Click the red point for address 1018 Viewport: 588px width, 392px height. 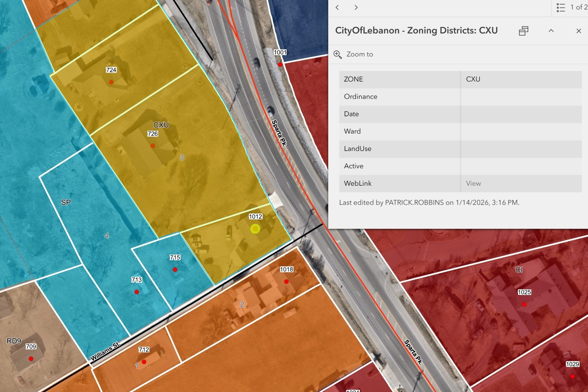(x=286, y=282)
